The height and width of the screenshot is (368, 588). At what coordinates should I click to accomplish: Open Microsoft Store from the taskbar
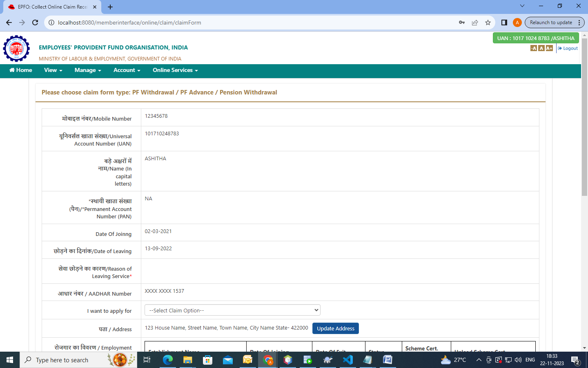(208, 360)
